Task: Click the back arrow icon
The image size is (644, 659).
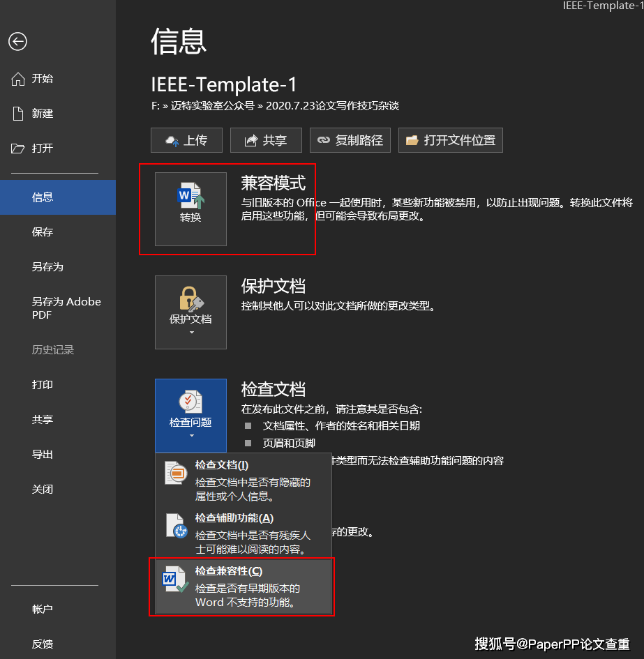Action: pos(17,42)
